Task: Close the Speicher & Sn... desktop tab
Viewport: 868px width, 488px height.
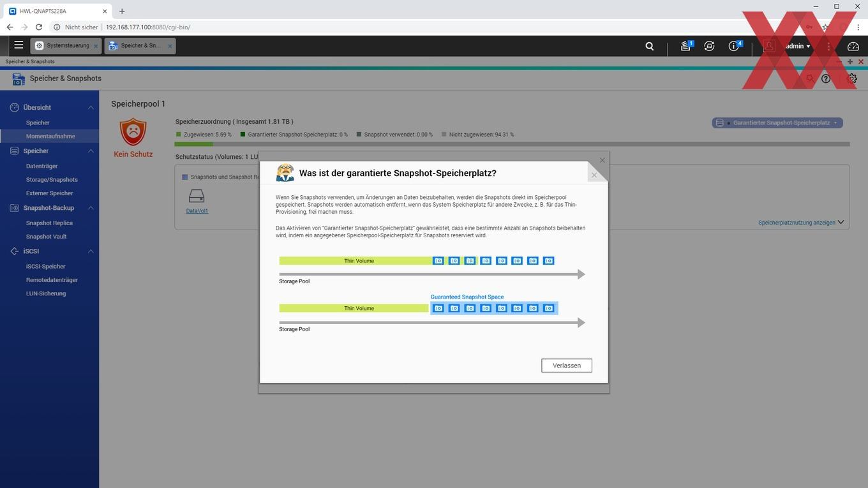Action: click(170, 46)
